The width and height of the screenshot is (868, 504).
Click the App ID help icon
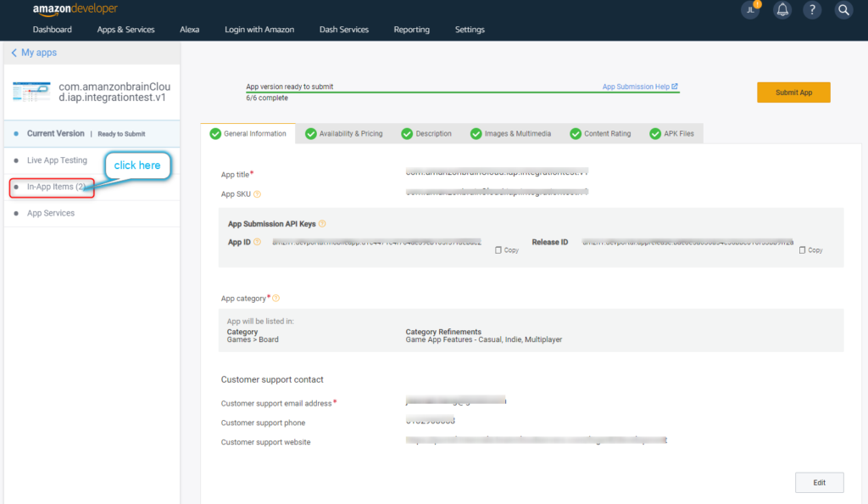257,242
